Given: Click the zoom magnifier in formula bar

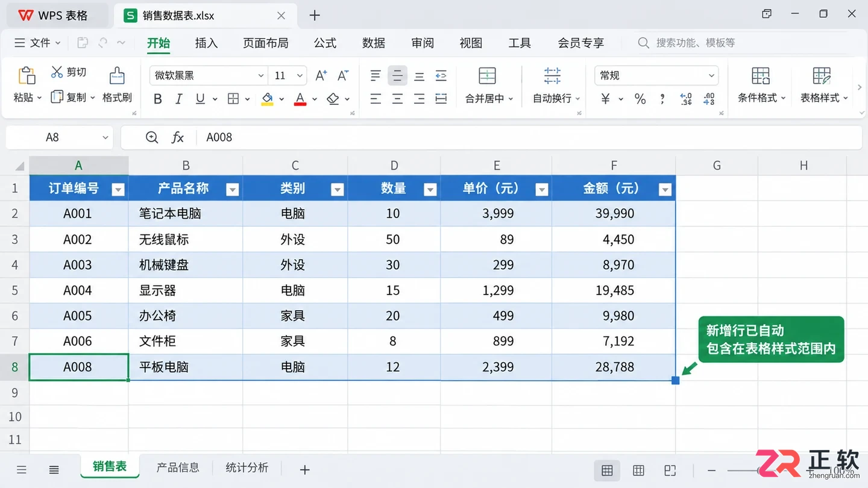Looking at the screenshot, I should tap(152, 137).
